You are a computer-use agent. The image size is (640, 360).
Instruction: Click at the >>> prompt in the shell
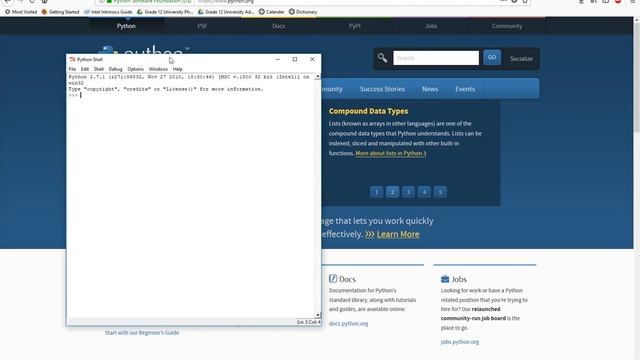73,95
